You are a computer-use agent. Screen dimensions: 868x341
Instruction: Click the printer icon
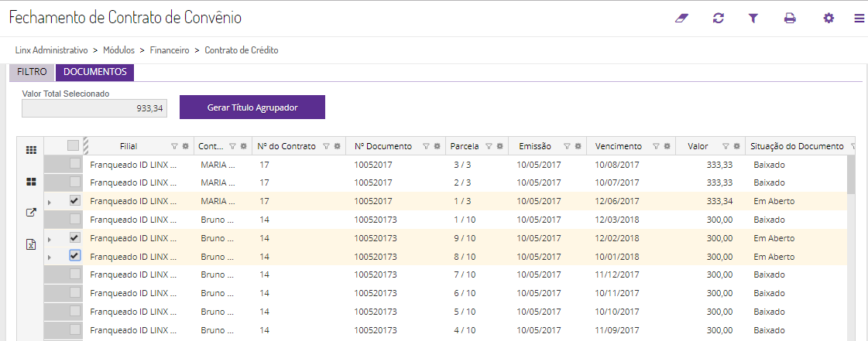point(790,18)
